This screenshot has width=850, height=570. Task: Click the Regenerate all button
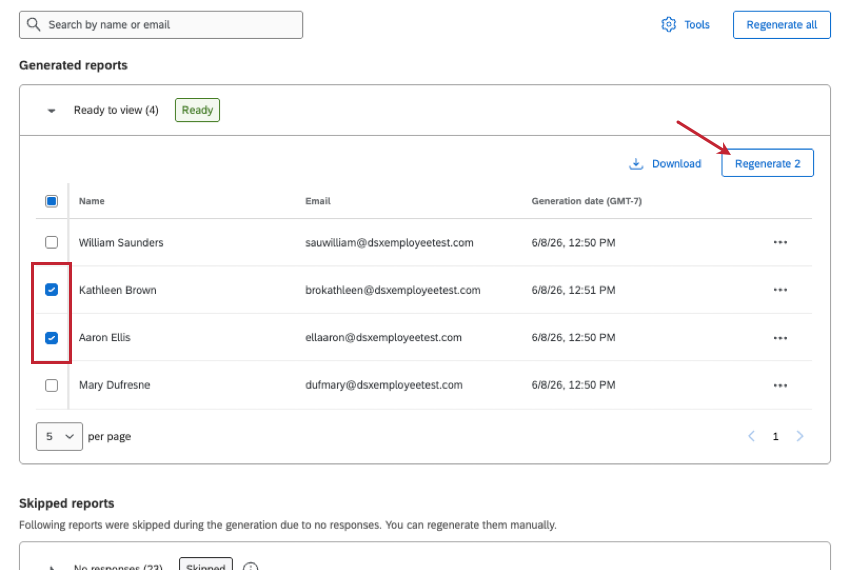coord(781,25)
